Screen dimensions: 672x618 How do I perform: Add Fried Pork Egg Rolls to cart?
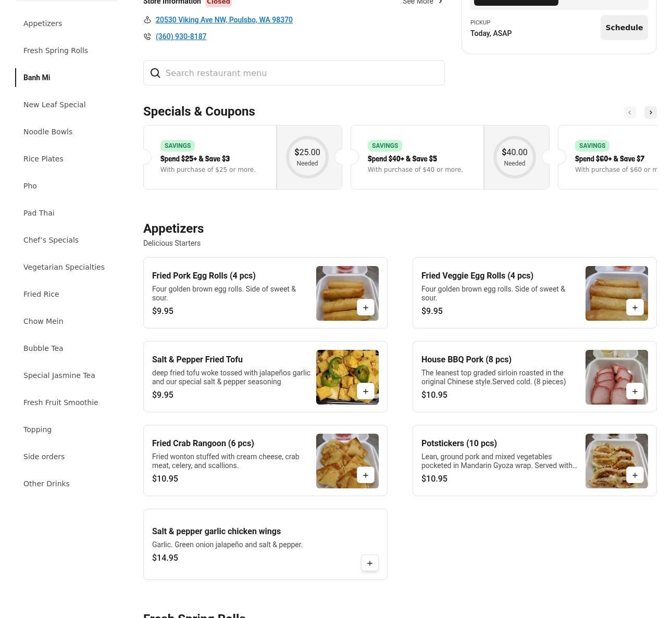coord(365,308)
